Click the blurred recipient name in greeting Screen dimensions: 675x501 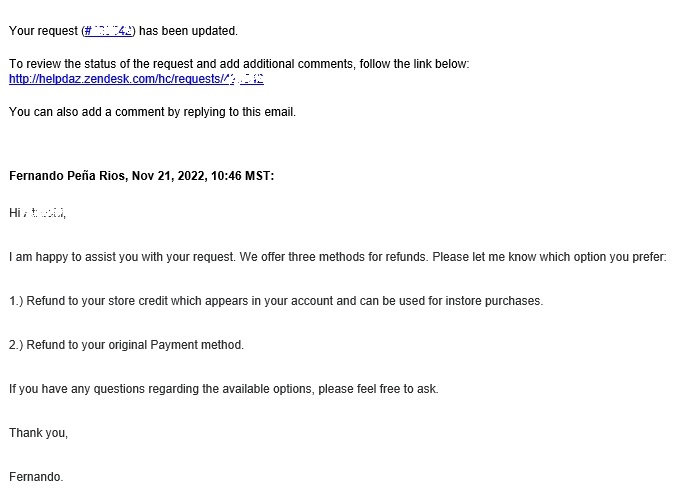click(x=43, y=213)
